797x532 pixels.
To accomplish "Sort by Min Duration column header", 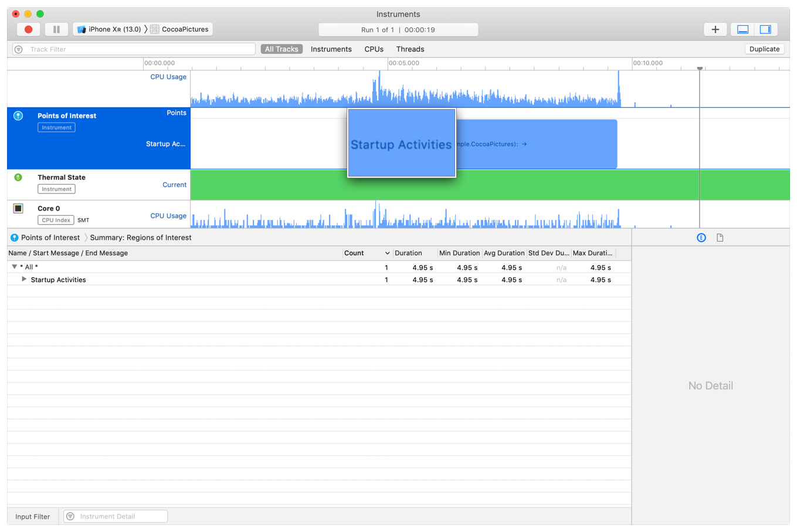I will (x=460, y=253).
